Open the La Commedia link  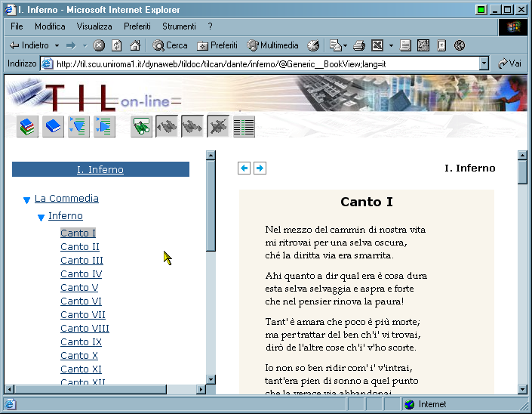[66, 199]
